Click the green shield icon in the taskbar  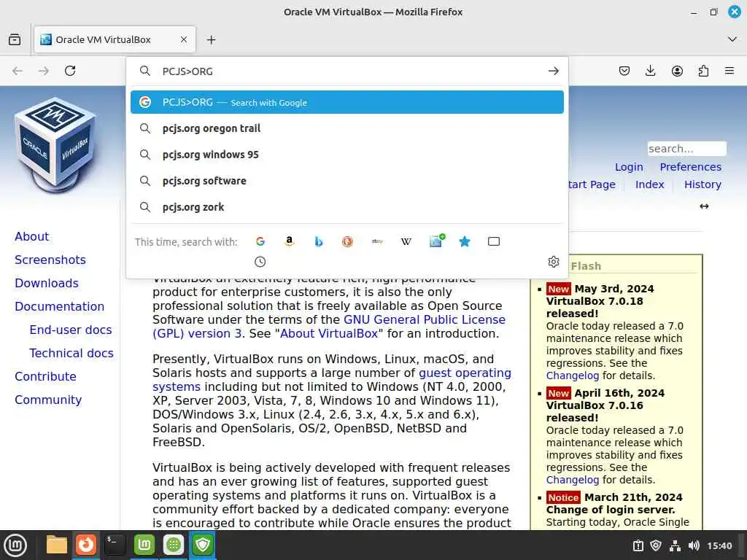pos(203,545)
